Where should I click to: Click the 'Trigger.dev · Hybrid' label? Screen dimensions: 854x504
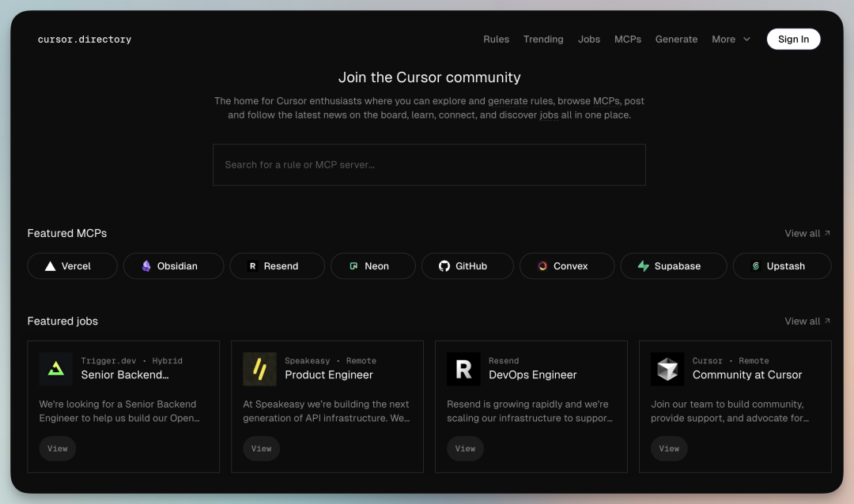click(x=131, y=360)
